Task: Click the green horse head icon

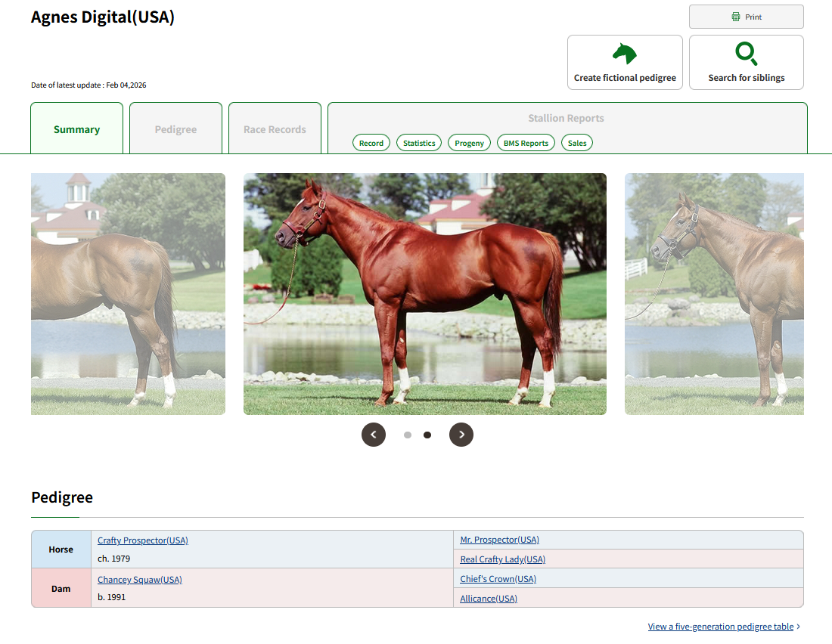Action: (625, 54)
